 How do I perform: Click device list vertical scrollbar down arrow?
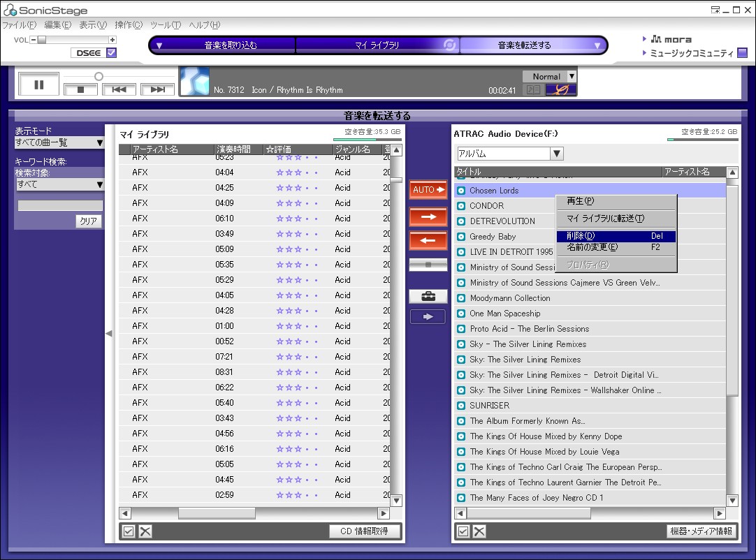tap(732, 501)
